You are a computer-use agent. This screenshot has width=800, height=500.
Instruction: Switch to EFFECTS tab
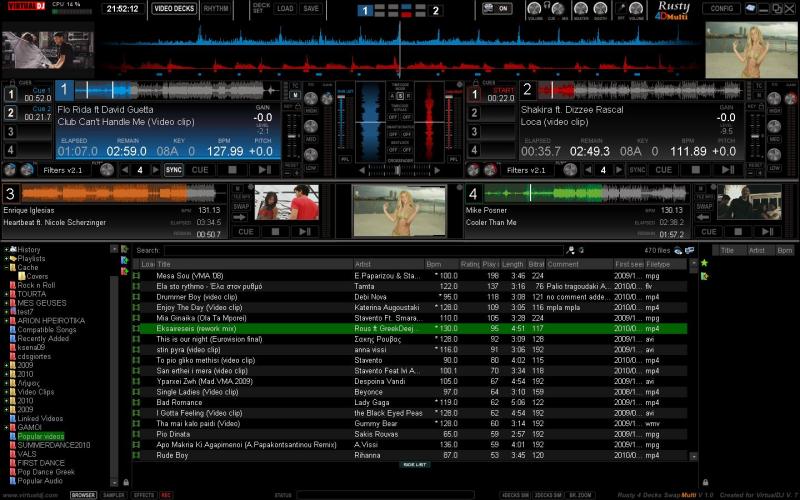tap(144, 495)
